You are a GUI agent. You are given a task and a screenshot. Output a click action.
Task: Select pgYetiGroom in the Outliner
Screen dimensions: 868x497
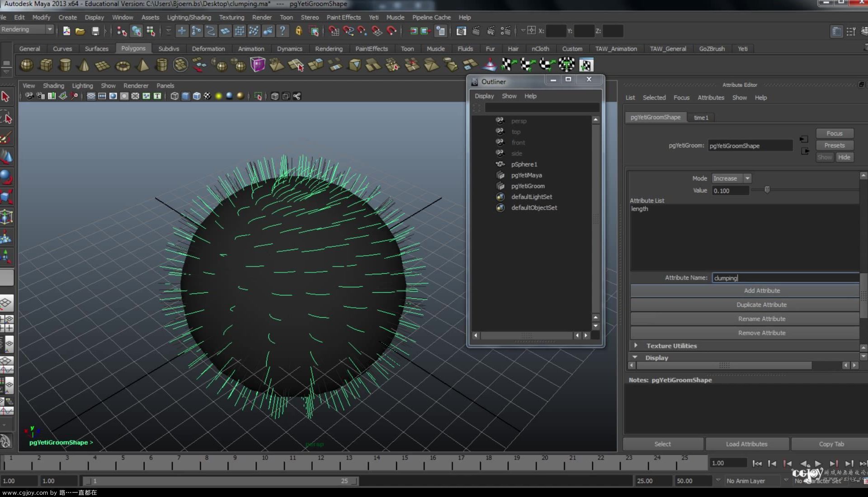[528, 186]
